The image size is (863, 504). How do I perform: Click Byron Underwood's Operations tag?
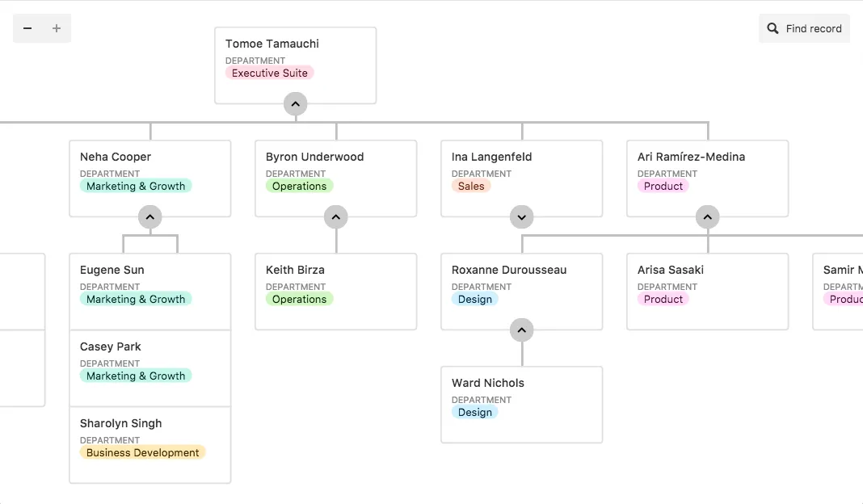pos(299,186)
